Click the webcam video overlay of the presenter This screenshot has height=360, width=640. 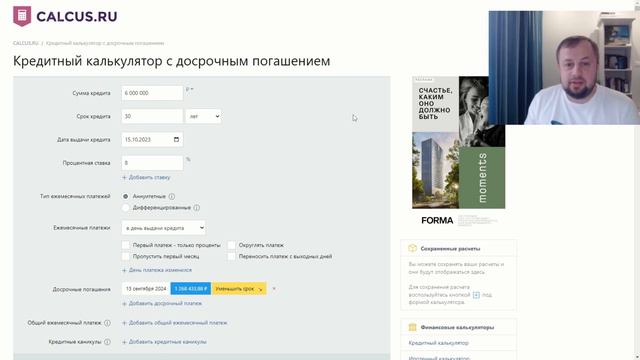(x=564, y=67)
